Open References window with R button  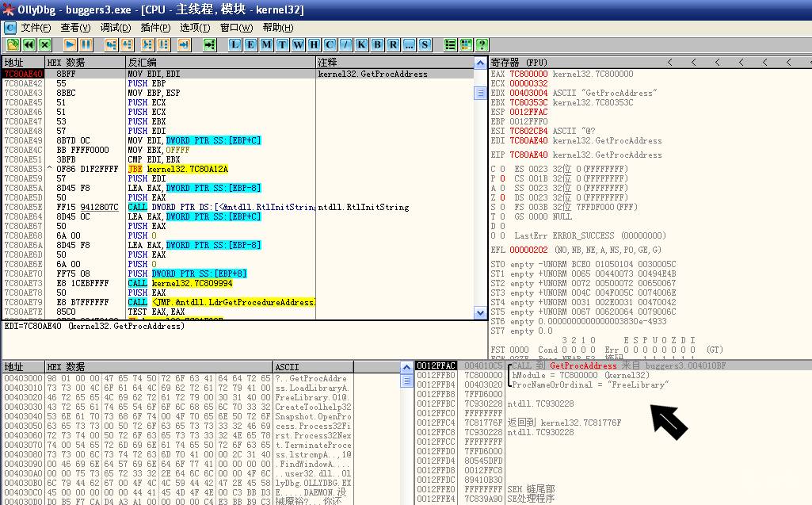point(393,44)
